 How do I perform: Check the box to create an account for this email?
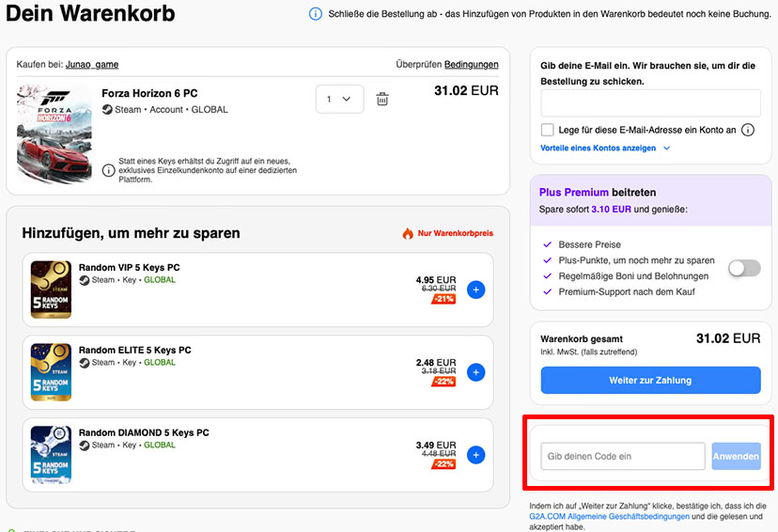coord(547,130)
